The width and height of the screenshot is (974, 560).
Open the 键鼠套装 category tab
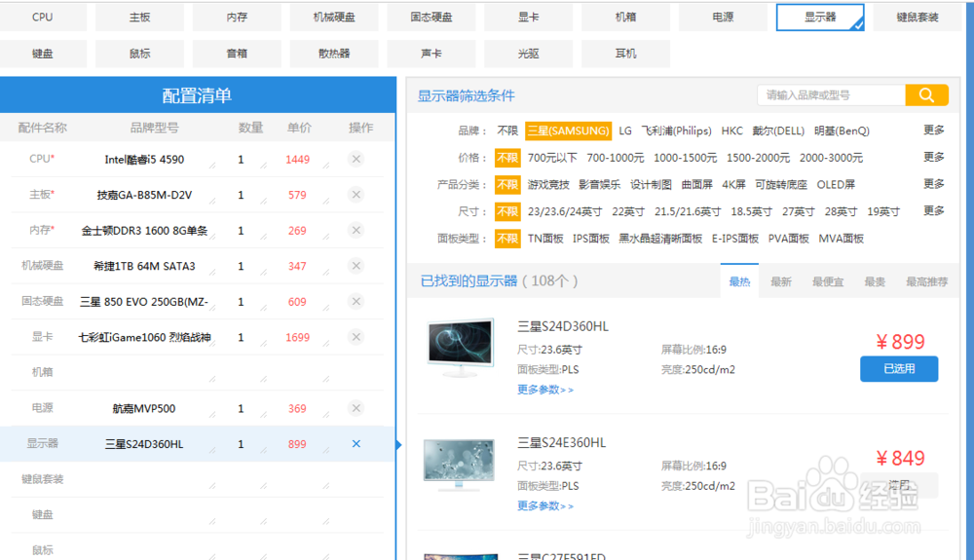pyautogui.click(x=918, y=18)
